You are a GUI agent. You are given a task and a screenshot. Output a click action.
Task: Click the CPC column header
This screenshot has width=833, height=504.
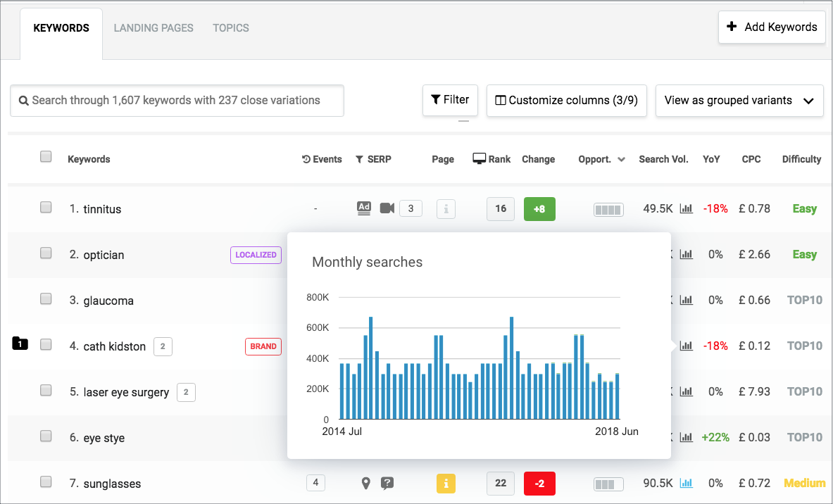[x=751, y=159]
